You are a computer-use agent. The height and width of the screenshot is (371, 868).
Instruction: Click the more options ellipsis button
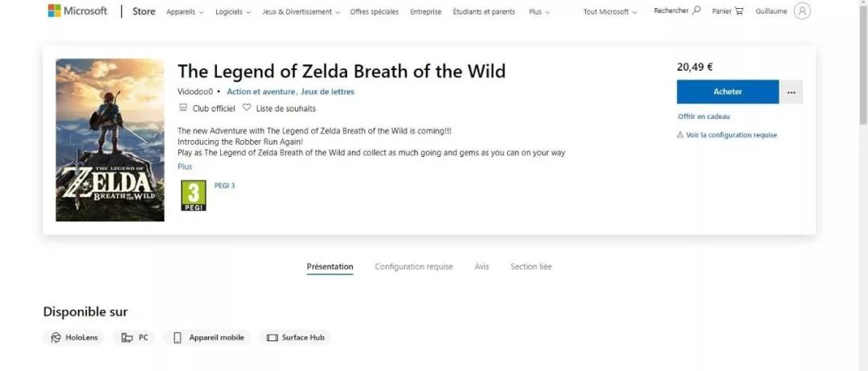(x=791, y=92)
